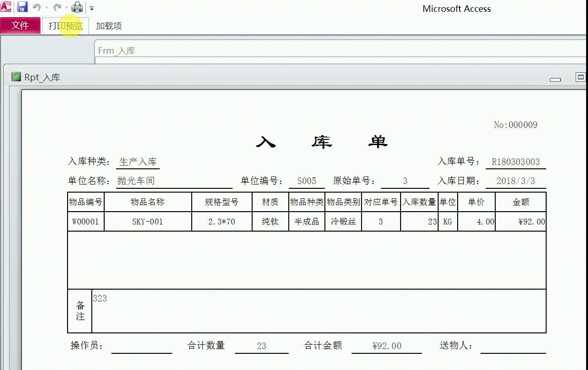Click the 物品种类 column header

pos(307,202)
